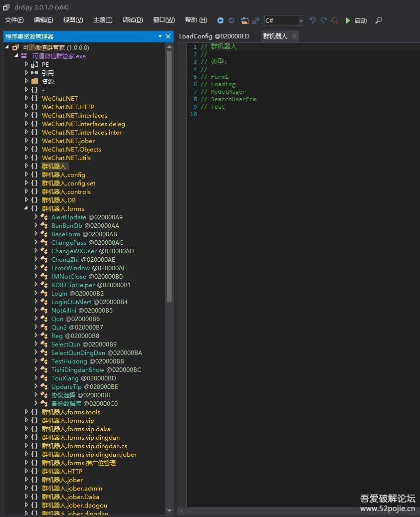420x517 pixels.
Task: Collapse the 可道微信群管家.exe module node
Action: pyautogui.click(x=16, y=56)
